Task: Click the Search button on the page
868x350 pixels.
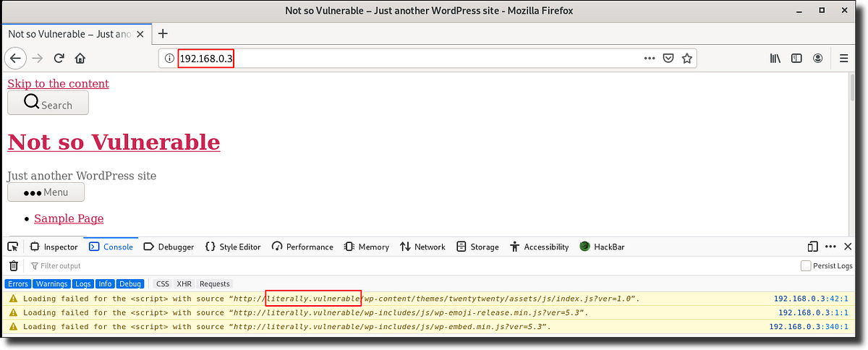Action: point(48,103)
